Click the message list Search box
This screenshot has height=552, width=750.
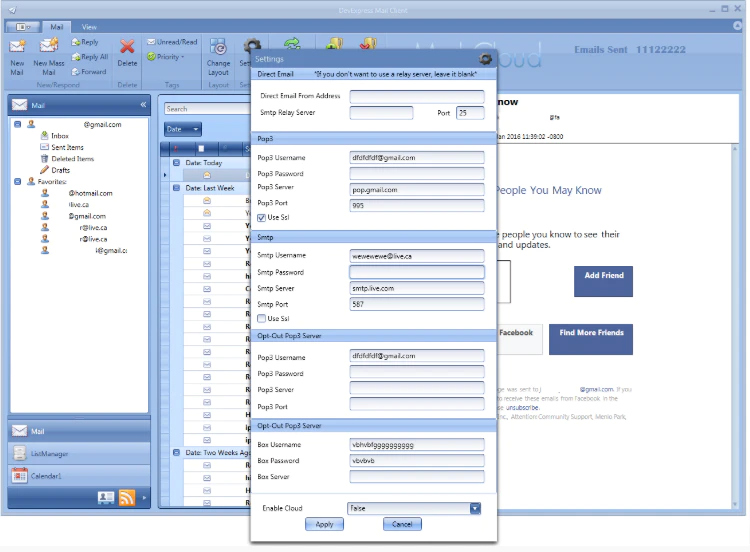pyautogui.click(x=207, y=109)
